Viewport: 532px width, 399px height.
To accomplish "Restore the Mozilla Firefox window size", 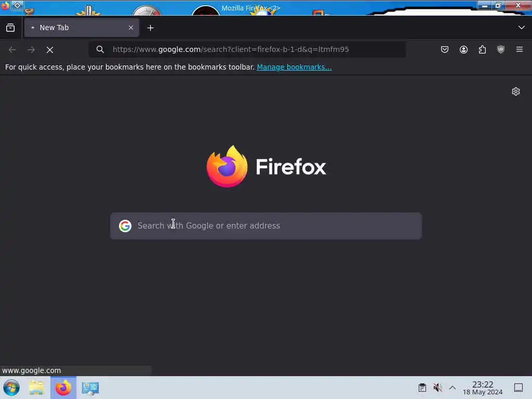I will tap(498, 5).
